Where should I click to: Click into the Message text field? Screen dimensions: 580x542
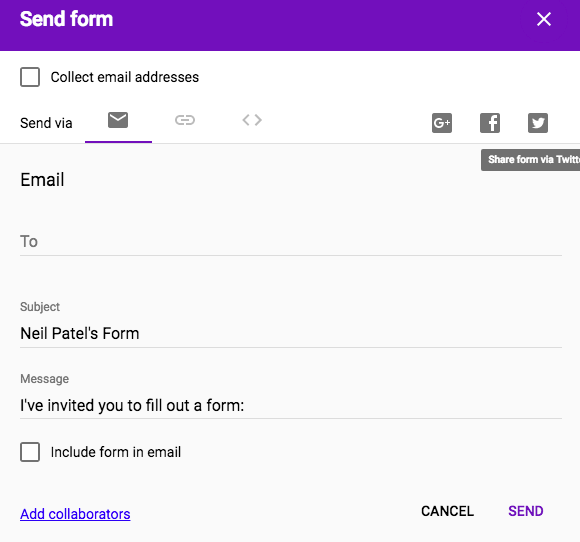291,405
